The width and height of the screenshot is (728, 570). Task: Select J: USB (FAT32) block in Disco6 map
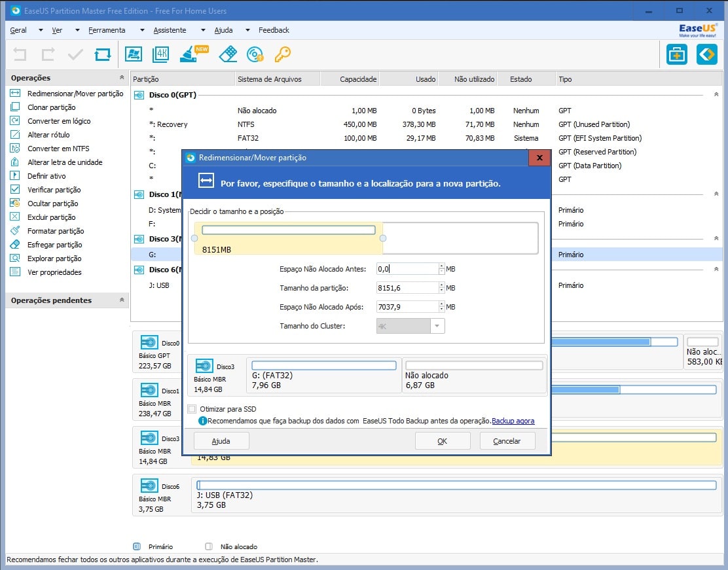coord(456,496)
